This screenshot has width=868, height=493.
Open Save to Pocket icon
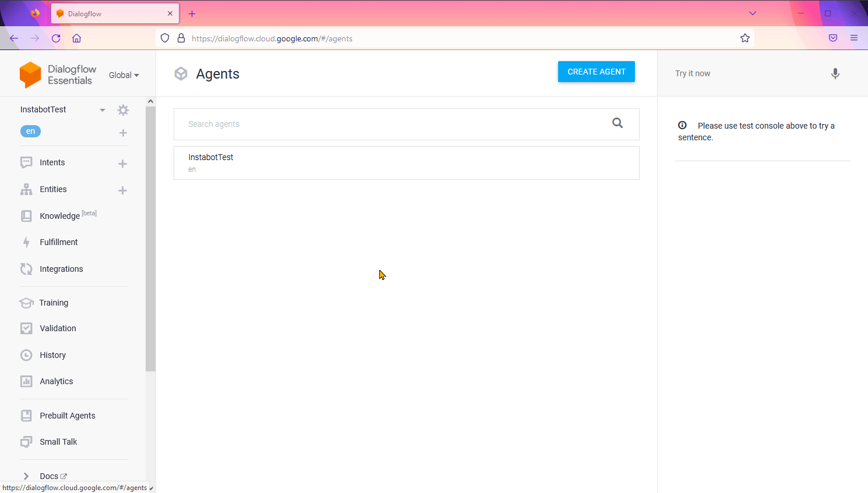tap(833, 38)
